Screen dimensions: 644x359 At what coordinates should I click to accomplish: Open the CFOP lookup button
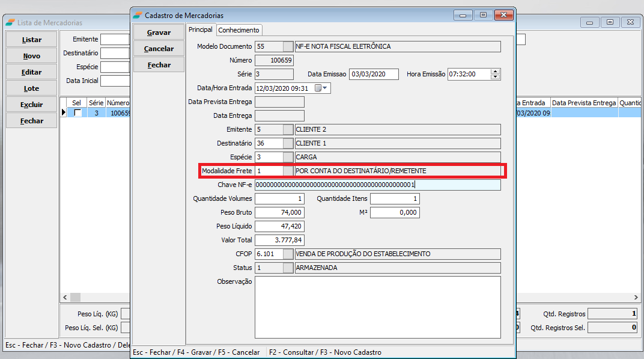(288, 254)
